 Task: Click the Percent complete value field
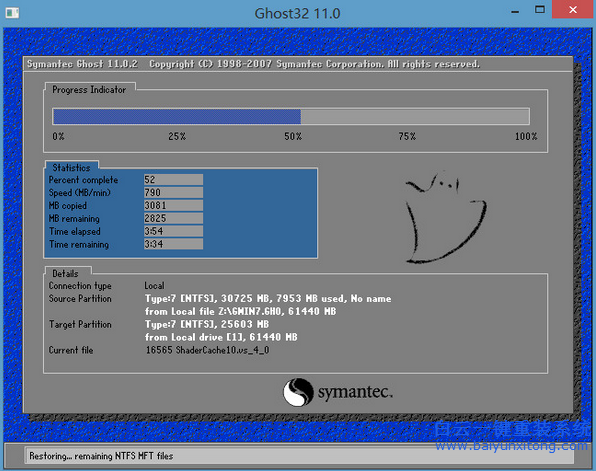tap(173, 179)
